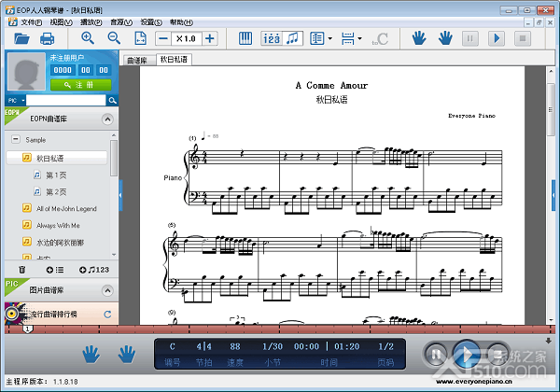Print the sheet music
The width and height of the screenshot is (560, 392).
tap(48, 38)
